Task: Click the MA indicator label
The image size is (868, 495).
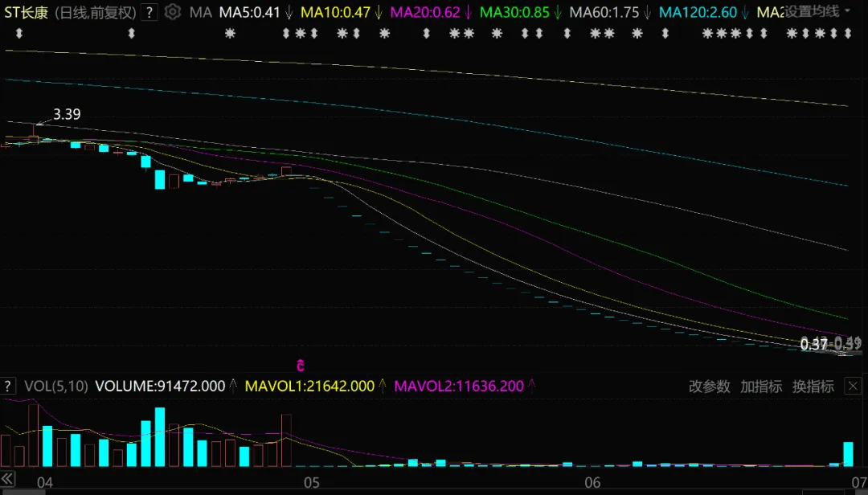Action: pos(201,12)
